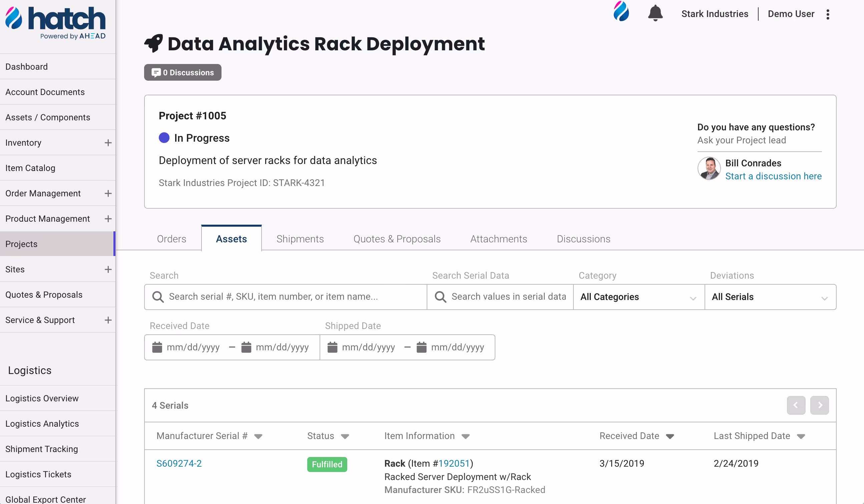Screen dimensions: 864x504
Task: Open the All Categories dropdown
Action: pyautogui.click(x=638, y=297)
